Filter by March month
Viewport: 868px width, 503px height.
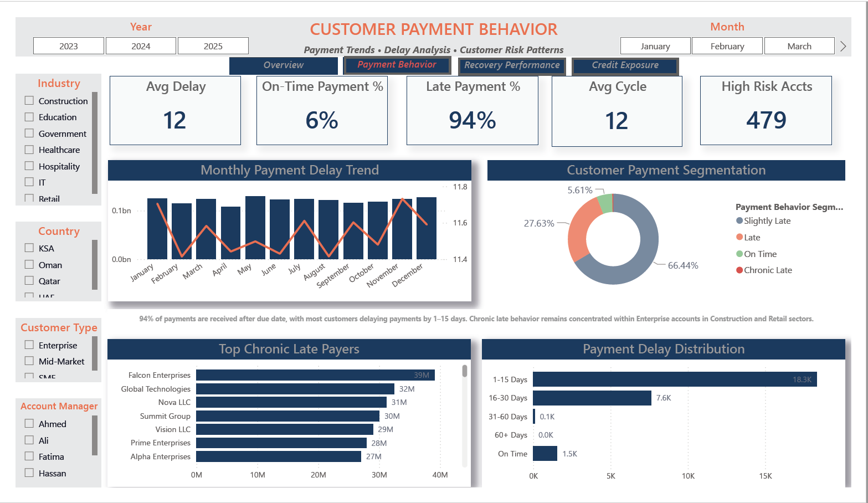(799, 46)
